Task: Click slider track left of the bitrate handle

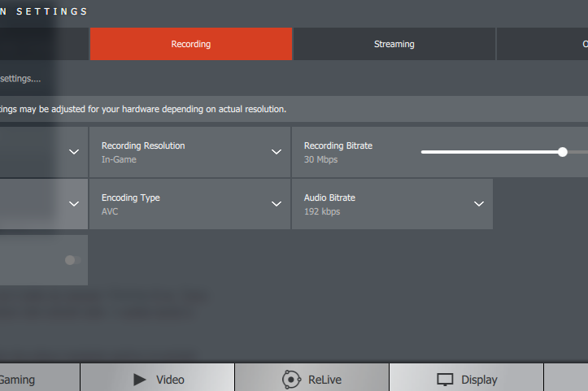Action: [488, 152]
